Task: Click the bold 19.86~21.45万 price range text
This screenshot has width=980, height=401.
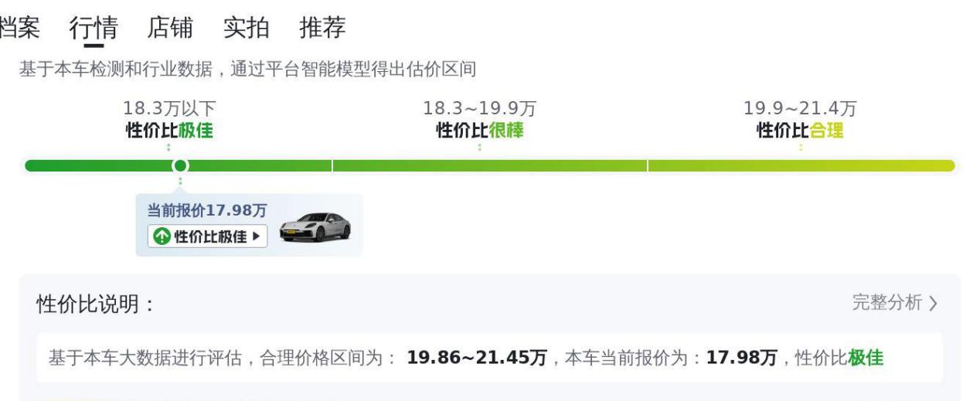Action: 477,358
